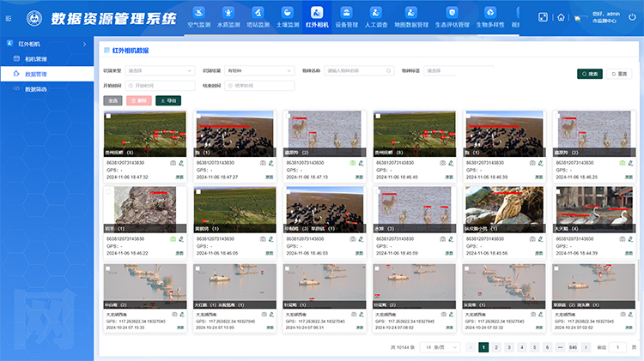Viewport: 644px width, 361px height.
Task: Click the 开始时间 start time field
Action: tap(159, 86)
